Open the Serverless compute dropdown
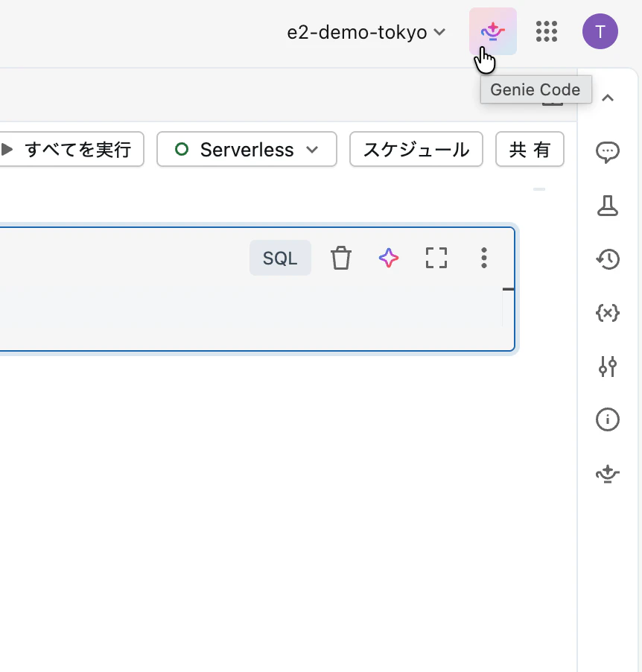Screen dimensions: 642x672 click(247, 149)
